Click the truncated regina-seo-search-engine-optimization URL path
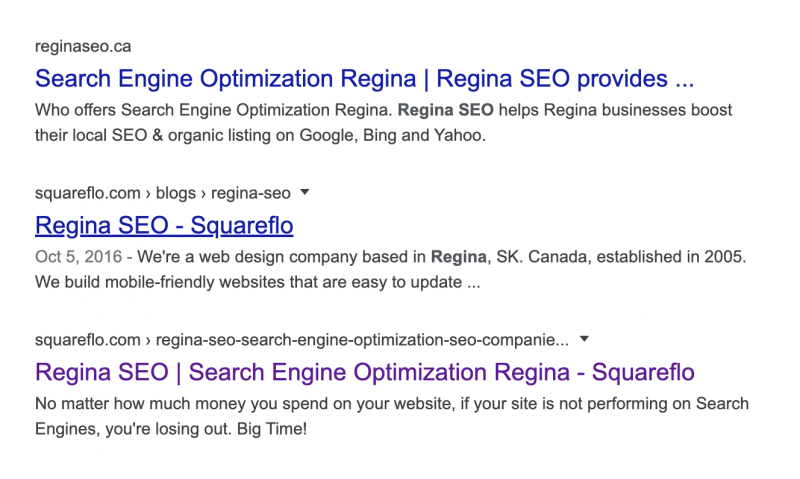Image resolution: width=800 pixels, height=479 pixels. click(362, 340)
